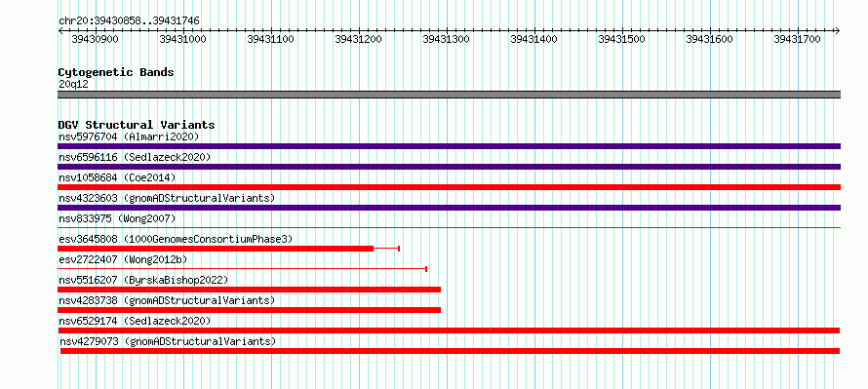Open nsv833975 (Wong2007) variant label
Viewport: 868px width, 389px height.
pyautogui.click(x=117, y=218)
